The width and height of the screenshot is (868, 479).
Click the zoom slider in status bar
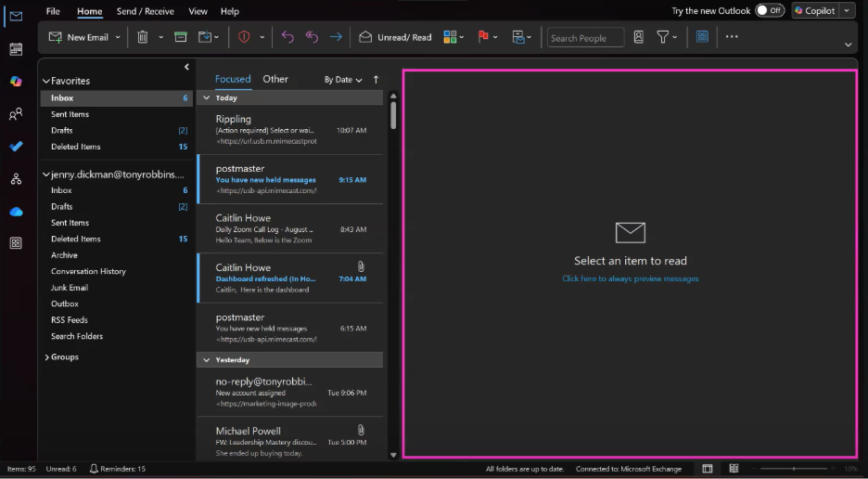click(x=793, y=469)
